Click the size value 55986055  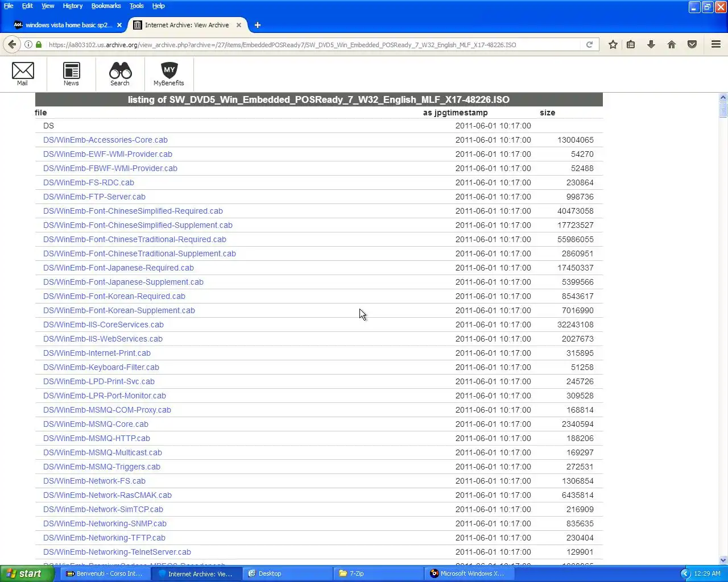[x=576, y=239]
